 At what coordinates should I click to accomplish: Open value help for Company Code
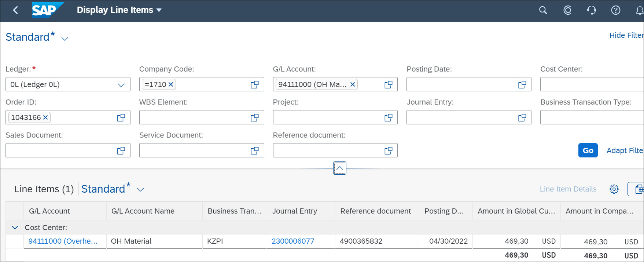pos(254,85)
